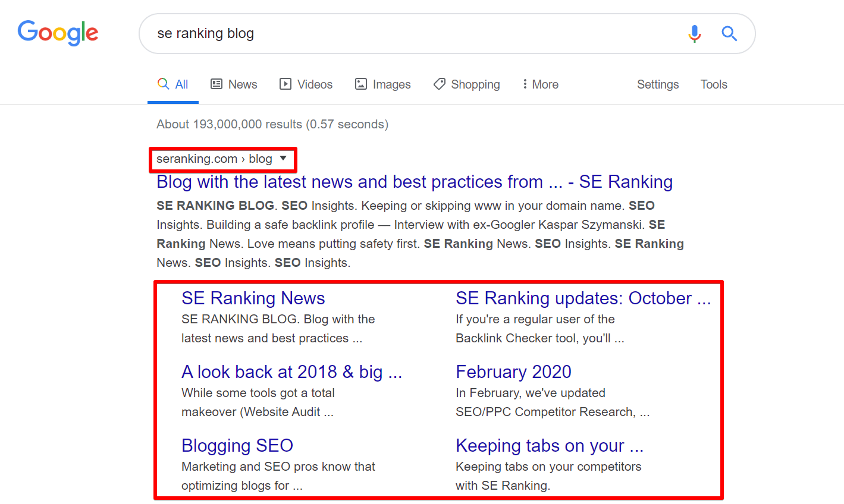Open the February 2020 sitelink

coord(513,371)
